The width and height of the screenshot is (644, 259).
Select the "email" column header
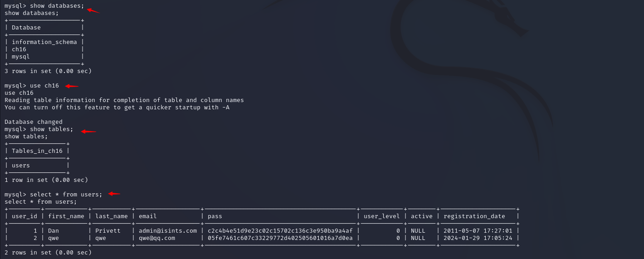pyautogui.click(x=148, y=216)
